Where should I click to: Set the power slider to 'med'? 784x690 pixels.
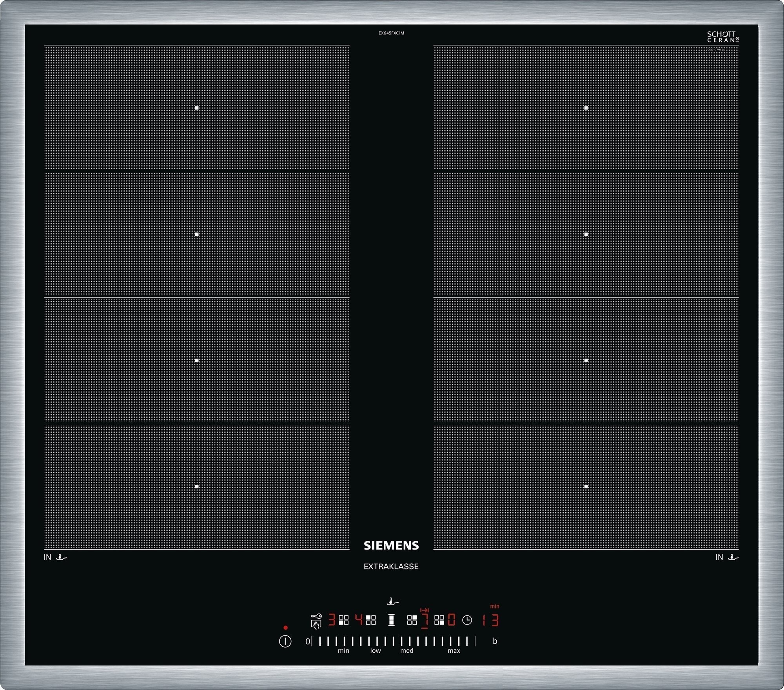pos(407,651)
